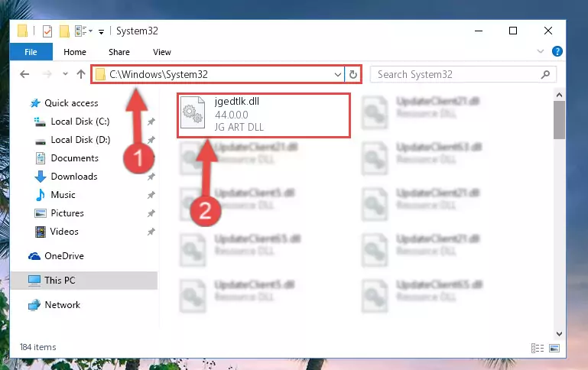
Task: Open the File menu
Action: 31,52
